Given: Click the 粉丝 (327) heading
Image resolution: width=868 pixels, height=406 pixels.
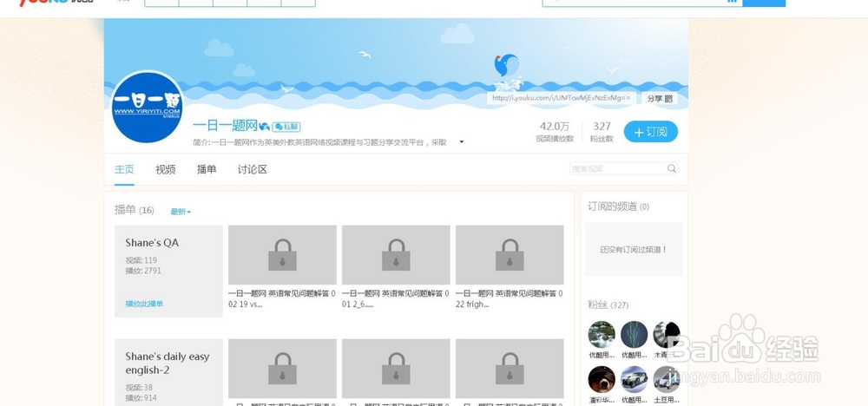Looking at the screenshot, I should tap(608, 304).
